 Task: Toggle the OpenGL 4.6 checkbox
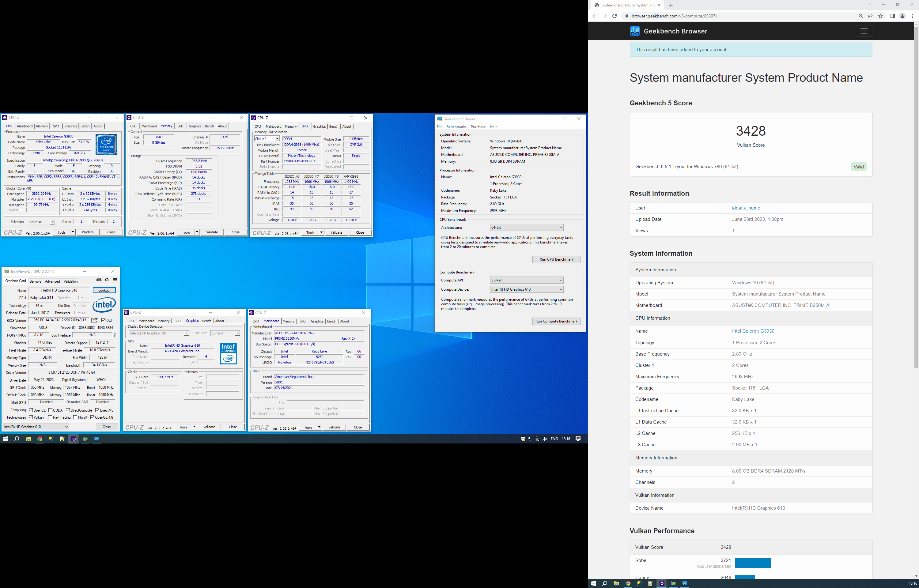click(92, 418)
